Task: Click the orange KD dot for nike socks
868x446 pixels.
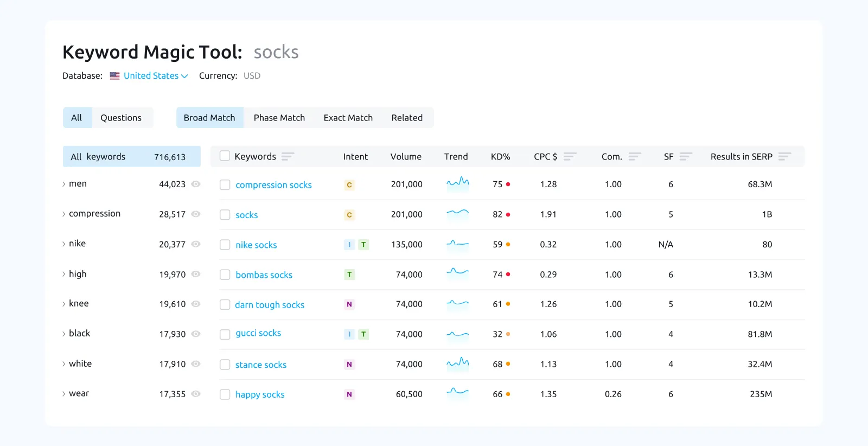Action: point(508,245)
